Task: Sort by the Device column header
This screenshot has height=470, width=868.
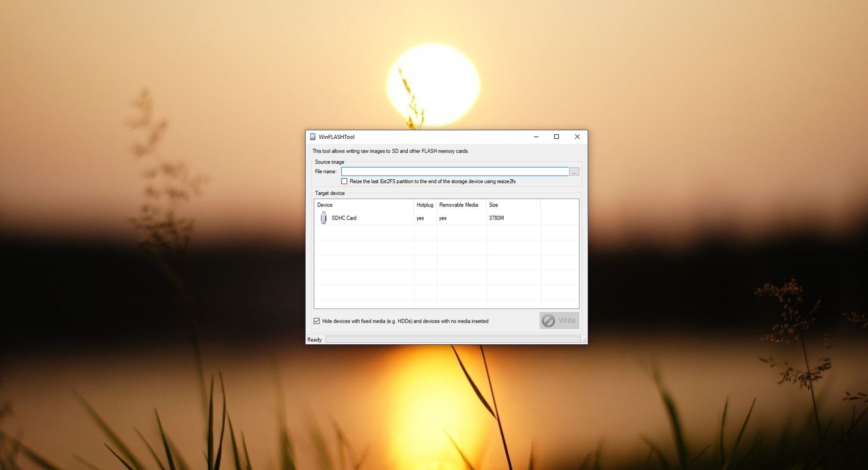Action: click(364, 205)
